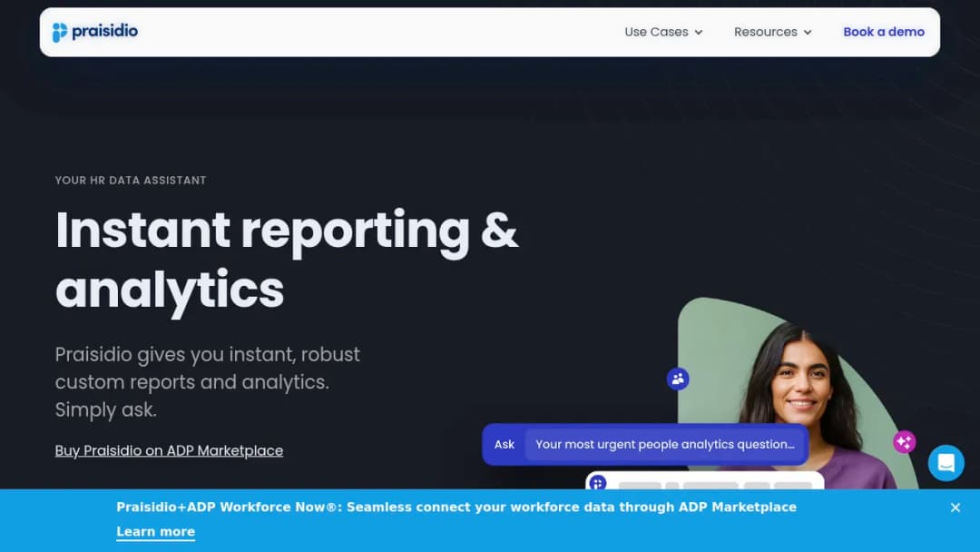Dismiss the ADP Workforce Now banner
This screenshot has width=980, height=552.
955,508
